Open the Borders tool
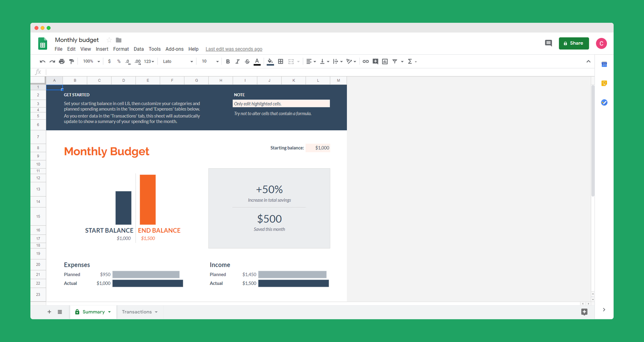The image size is (644, 342). coord(281,62)
